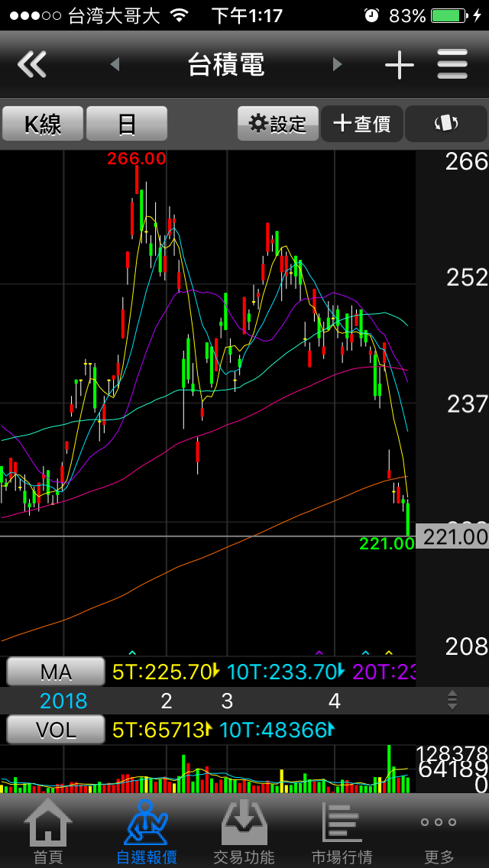Tap the rotate screen icon button
This screenshot has height=868, width=489.
[x=445, y=124]
